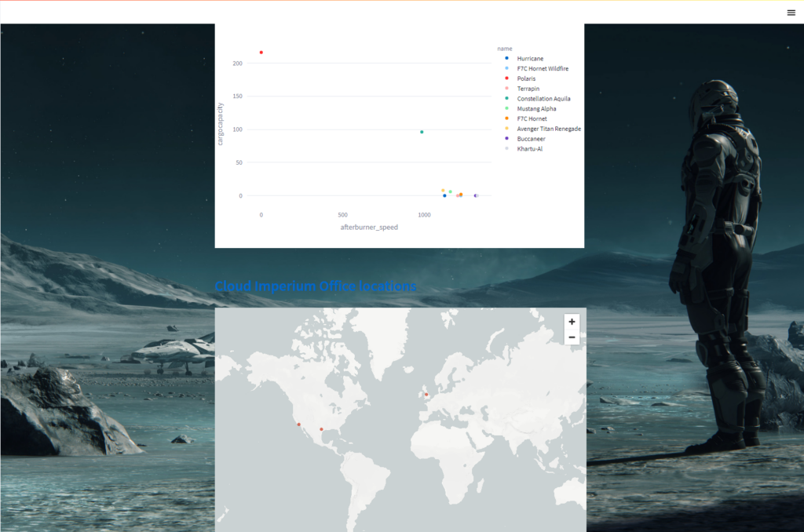Click the yellow Avenger Titan Renegade data point
804x532 pixels.
pyautogui.click(x=443, y=191)
